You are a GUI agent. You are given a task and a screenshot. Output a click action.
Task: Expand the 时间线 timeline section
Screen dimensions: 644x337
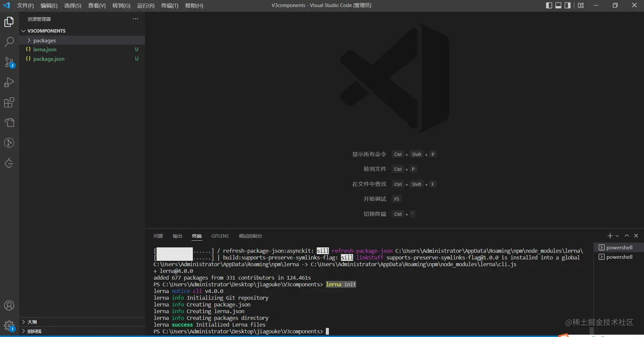coord(82,331)
